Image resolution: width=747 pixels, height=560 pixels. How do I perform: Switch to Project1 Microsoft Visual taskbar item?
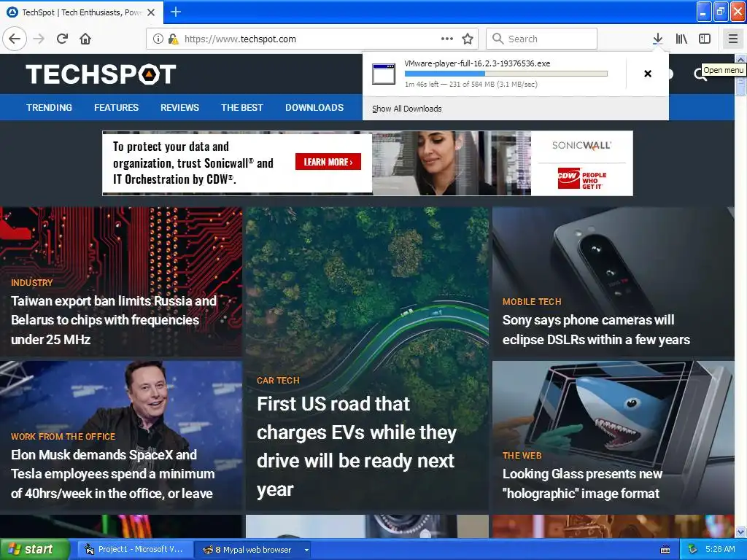pyautogui.click(x=134, y=550)
